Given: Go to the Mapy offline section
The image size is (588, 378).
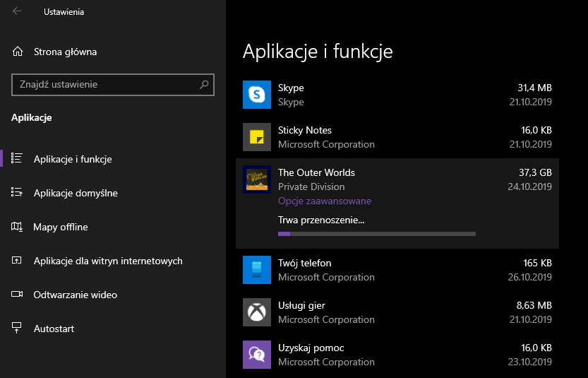Looking at the screenshot, I should click(x=61, y=227).
